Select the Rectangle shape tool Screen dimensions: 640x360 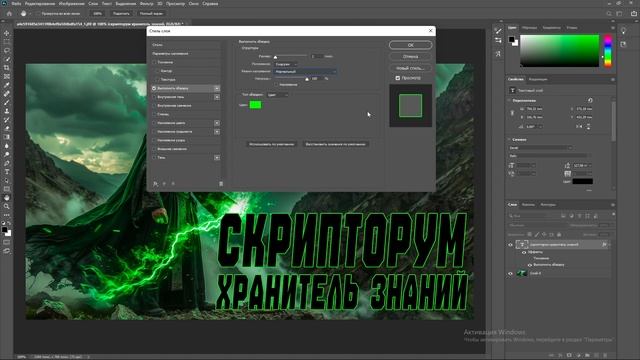7,189
